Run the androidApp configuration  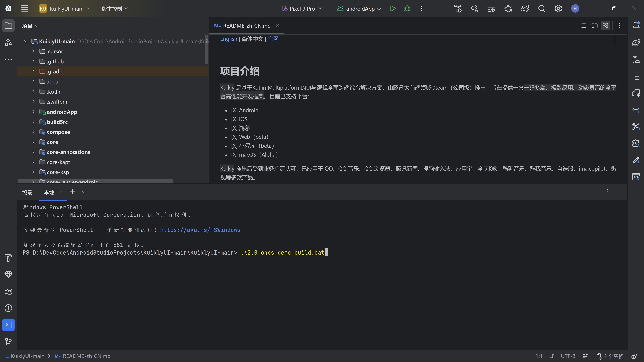click(393, 9)
